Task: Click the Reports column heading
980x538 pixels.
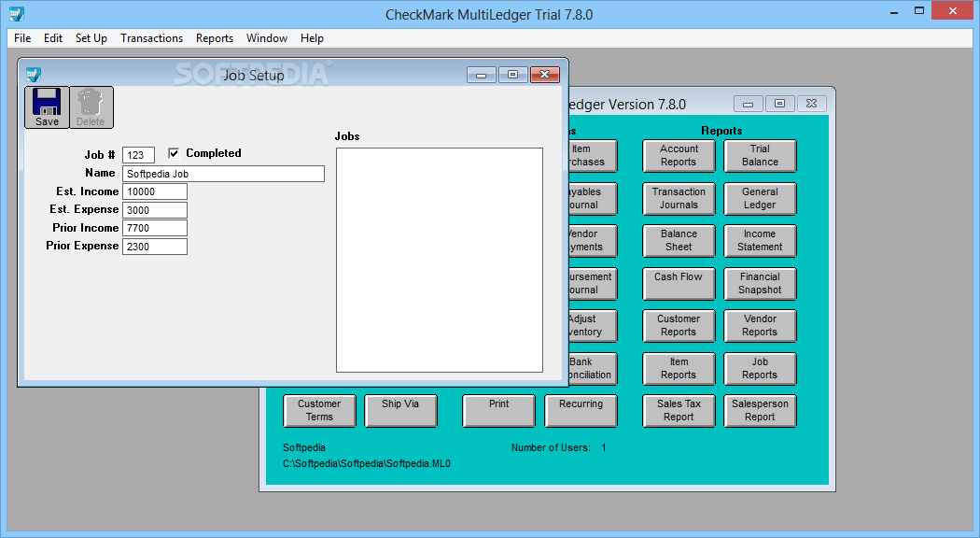Action: point(721,131)
